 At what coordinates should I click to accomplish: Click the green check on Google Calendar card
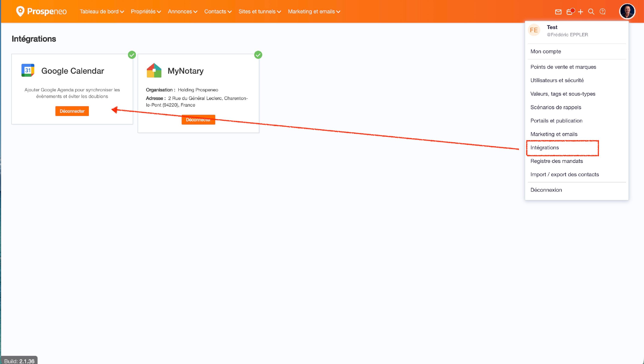132,55
